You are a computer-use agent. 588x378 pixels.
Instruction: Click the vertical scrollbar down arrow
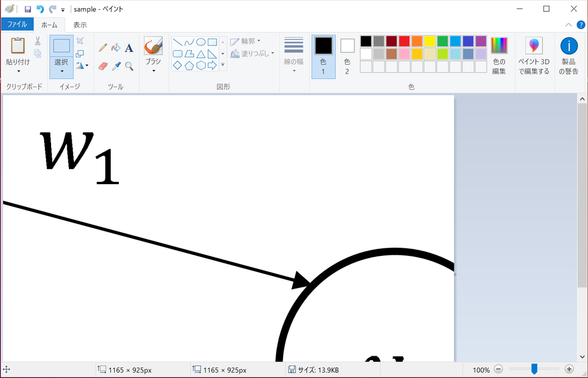coord(582,357)
